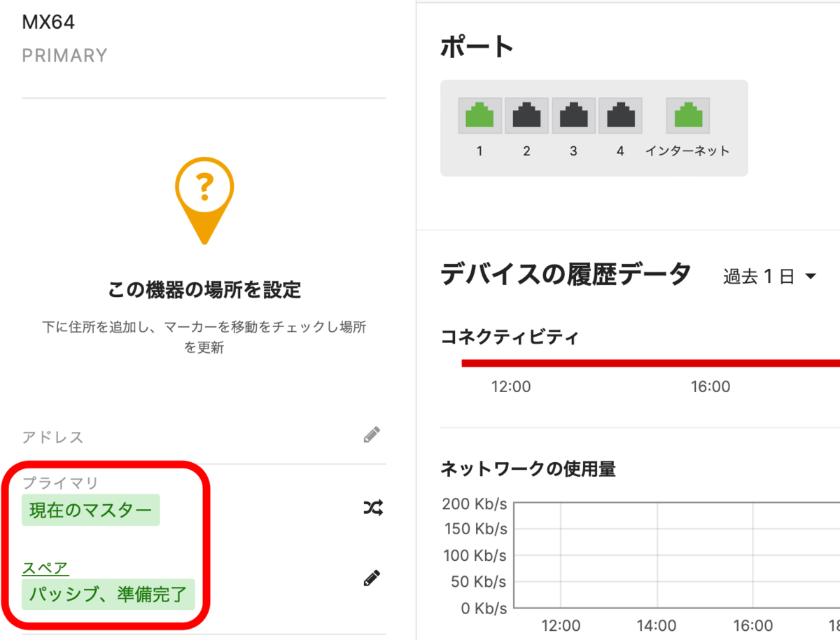Click the chevron next to 過去 1 日
Screen dimensions: 840x640
[812, 275]
